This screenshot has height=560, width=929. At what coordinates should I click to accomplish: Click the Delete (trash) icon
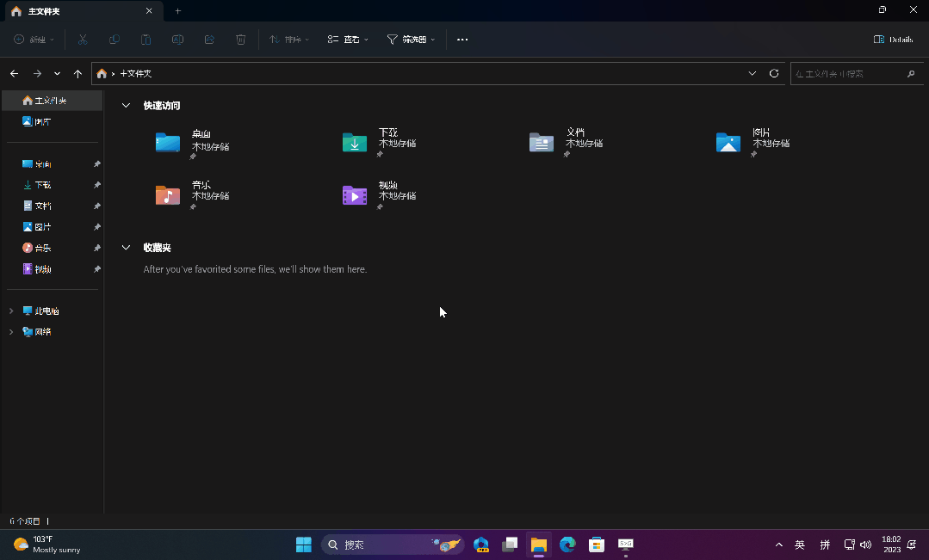tap(240, 39)
